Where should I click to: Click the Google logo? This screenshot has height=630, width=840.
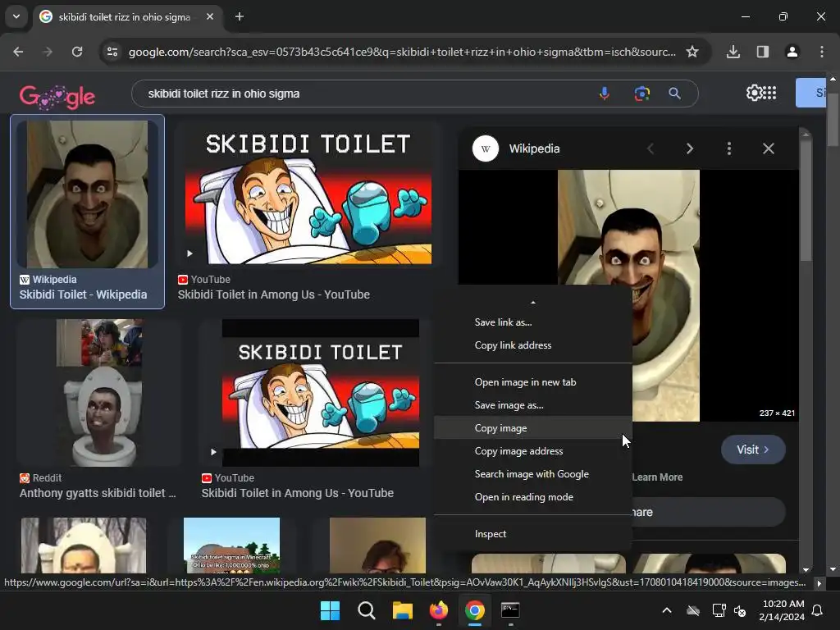[57, 97]
